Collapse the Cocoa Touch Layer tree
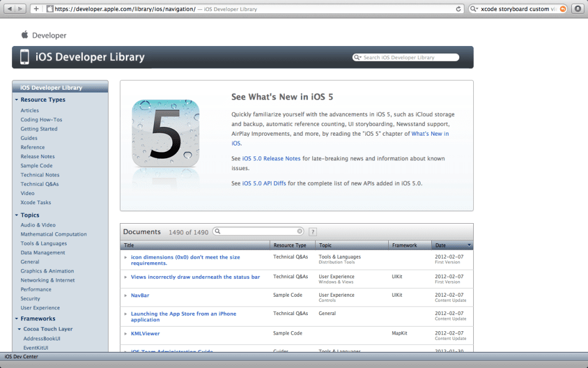 (x=21, y=328)
